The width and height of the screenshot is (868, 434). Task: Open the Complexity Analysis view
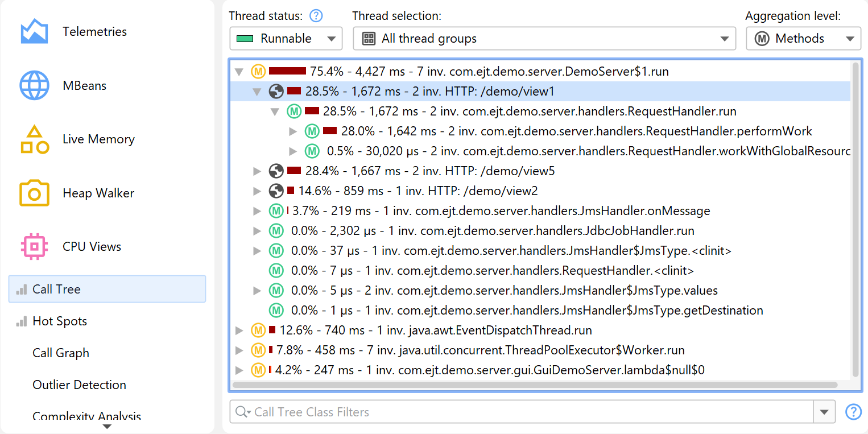(x=86, y=416)
